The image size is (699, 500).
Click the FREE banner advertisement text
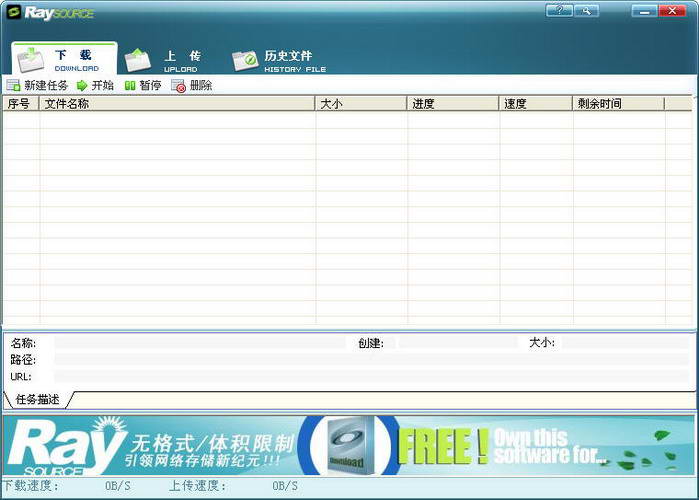click(443, 446)
